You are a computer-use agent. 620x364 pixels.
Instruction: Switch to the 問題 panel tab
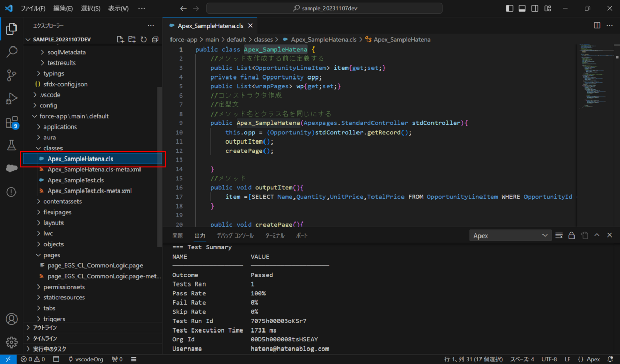(178, 235)
